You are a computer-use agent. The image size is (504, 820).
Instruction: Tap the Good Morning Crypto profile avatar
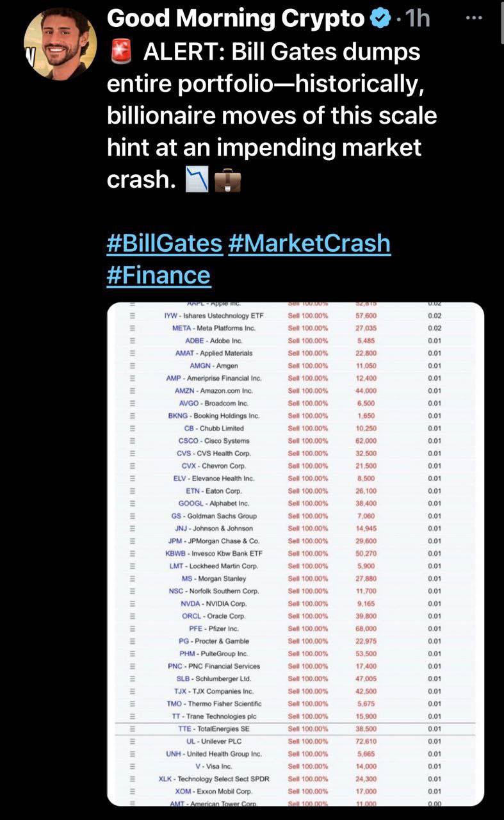[61, 44]
